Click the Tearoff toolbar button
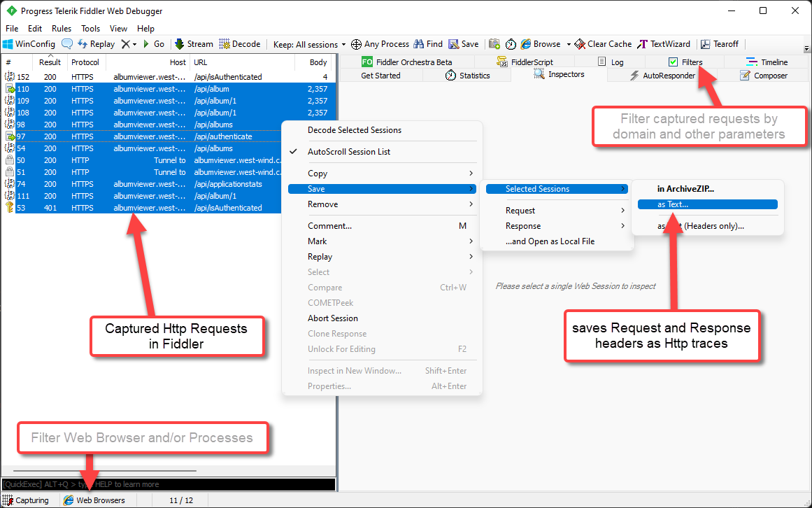Image resolution: width=812 pixels, height=508 pixels. click(x=720, y=44)
